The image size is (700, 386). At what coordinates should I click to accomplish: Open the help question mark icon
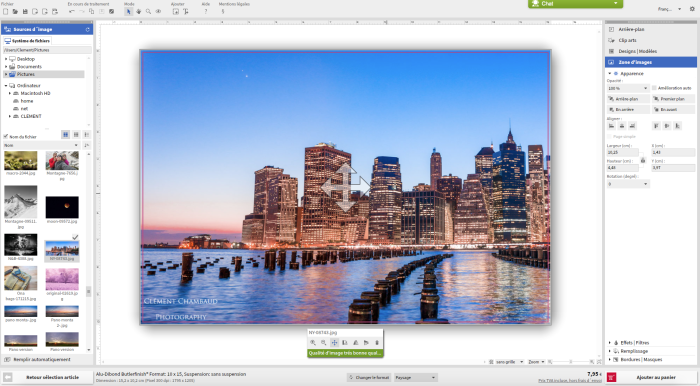point(205,12)
